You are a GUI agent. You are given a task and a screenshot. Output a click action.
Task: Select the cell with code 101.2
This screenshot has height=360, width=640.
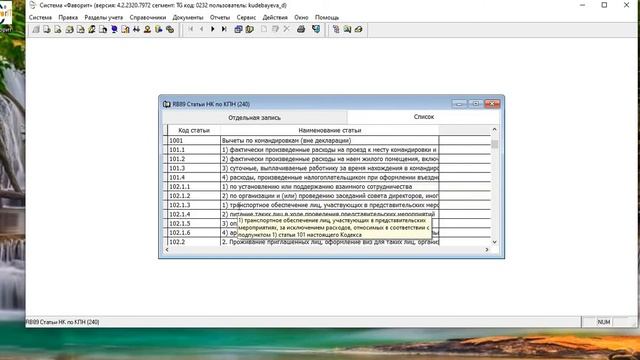pyautogui.click(x=194, y=159)
